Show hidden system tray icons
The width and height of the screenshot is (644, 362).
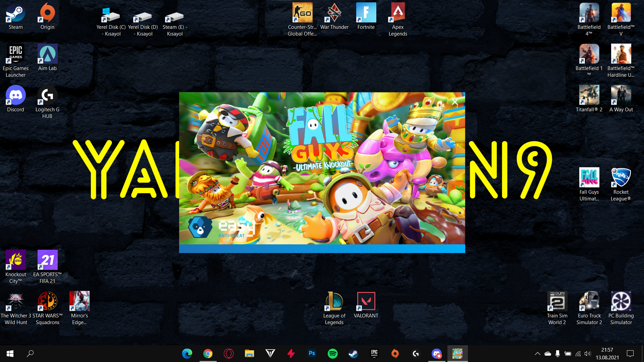click(537, 354)
